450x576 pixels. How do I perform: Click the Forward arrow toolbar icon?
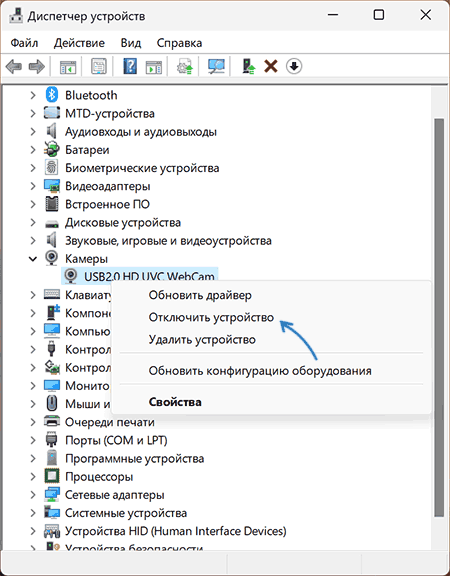37,67
